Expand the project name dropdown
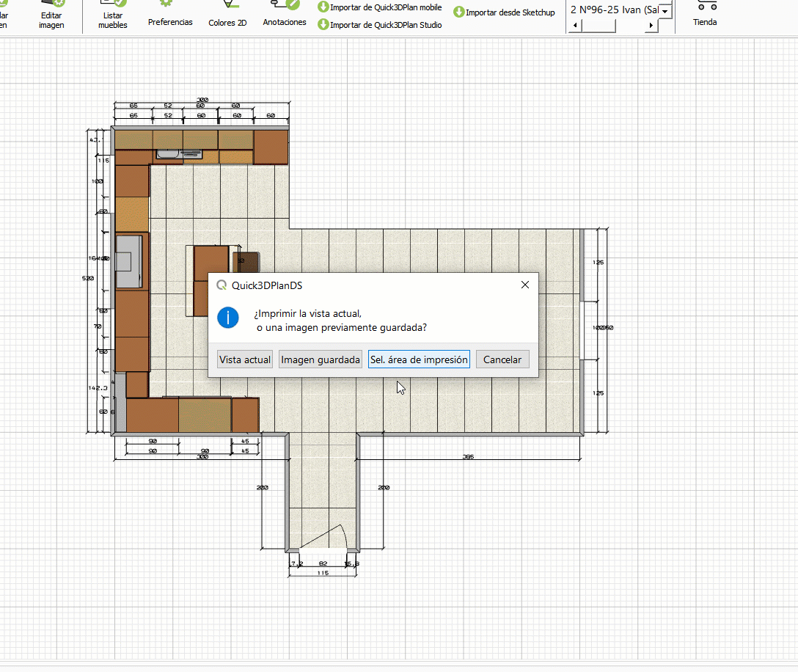The width and height of the screenshot is (798, 672). click(665, 11)
